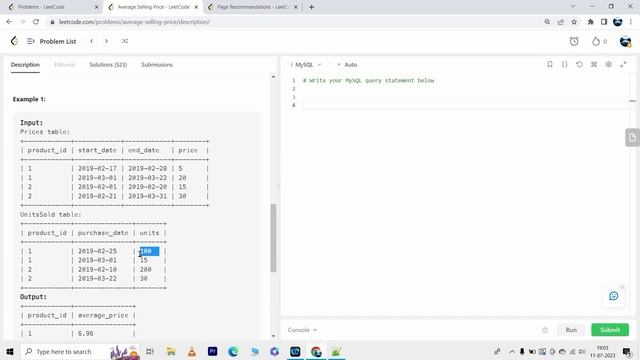This screenshot has height=360, width=640.
Task: Open VLC media player from taskbar
Action: 191,351
